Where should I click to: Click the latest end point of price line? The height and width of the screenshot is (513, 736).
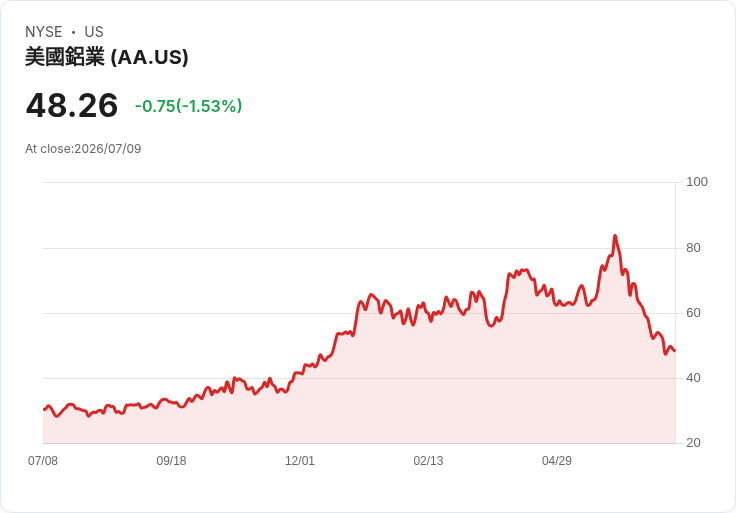[x=675, y=351]
